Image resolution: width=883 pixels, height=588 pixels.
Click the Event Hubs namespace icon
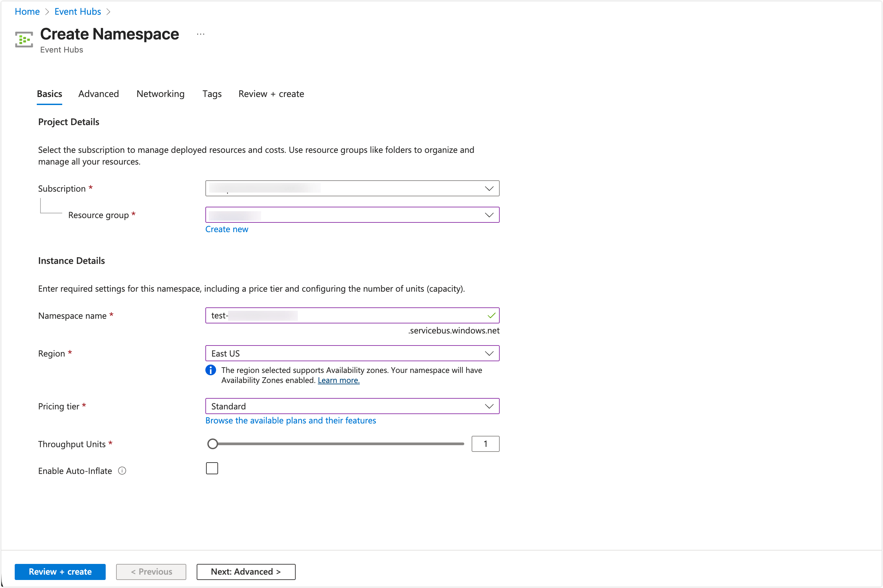click(x=24, y=39)
